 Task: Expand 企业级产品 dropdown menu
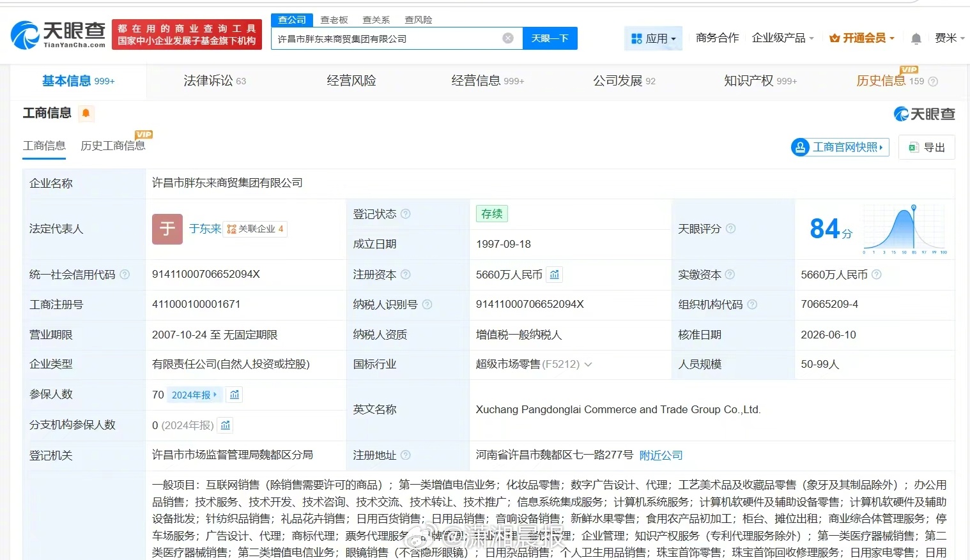(783, 38)
